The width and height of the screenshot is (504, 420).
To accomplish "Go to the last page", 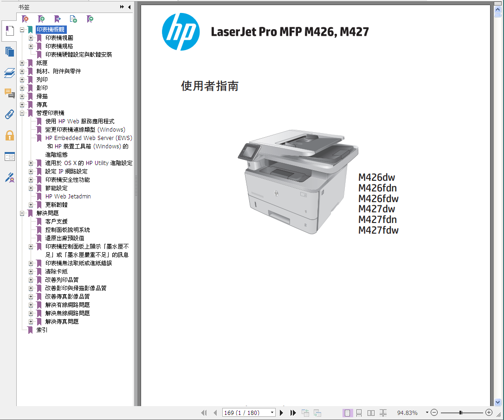I will tap(293, 413).
